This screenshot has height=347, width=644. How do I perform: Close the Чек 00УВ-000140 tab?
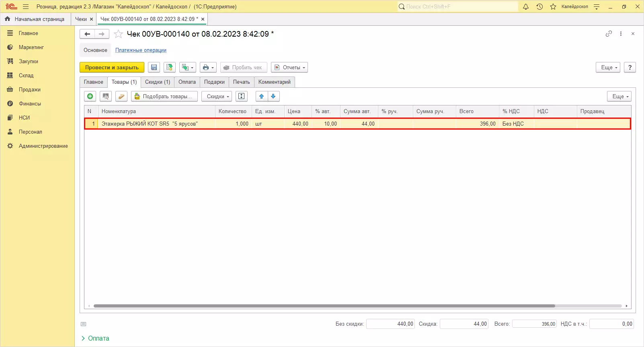203,19
